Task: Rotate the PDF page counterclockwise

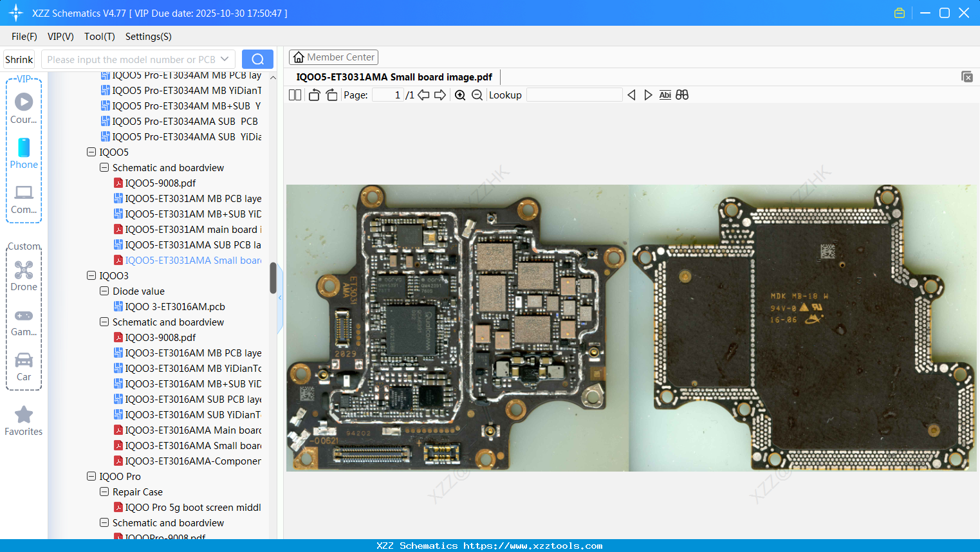Action: tap(313, 95)
